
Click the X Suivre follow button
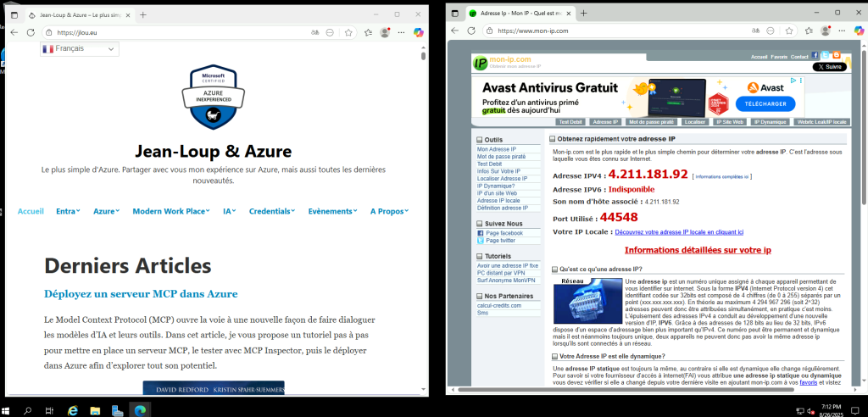click(x=829, y=67)
